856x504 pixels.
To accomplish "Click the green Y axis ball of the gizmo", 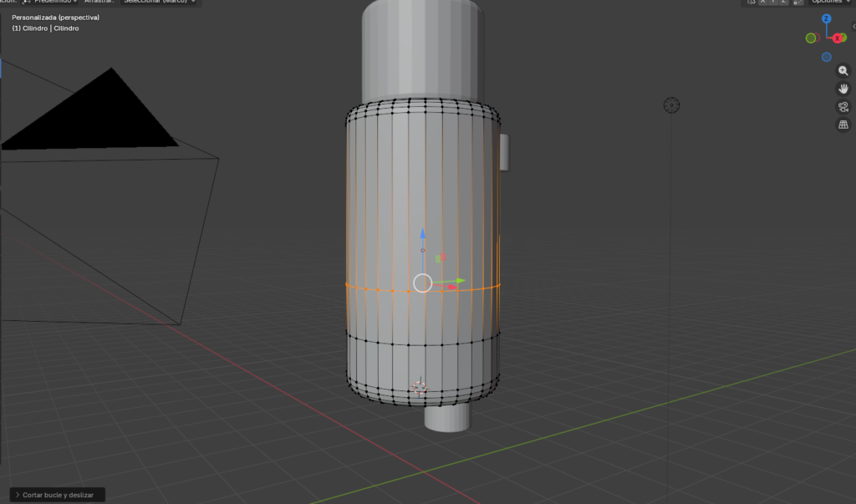I will 810,37.
